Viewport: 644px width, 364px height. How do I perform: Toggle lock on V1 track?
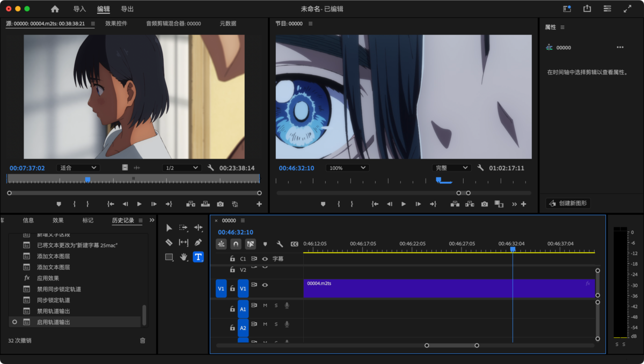click(x=232, y=288)
